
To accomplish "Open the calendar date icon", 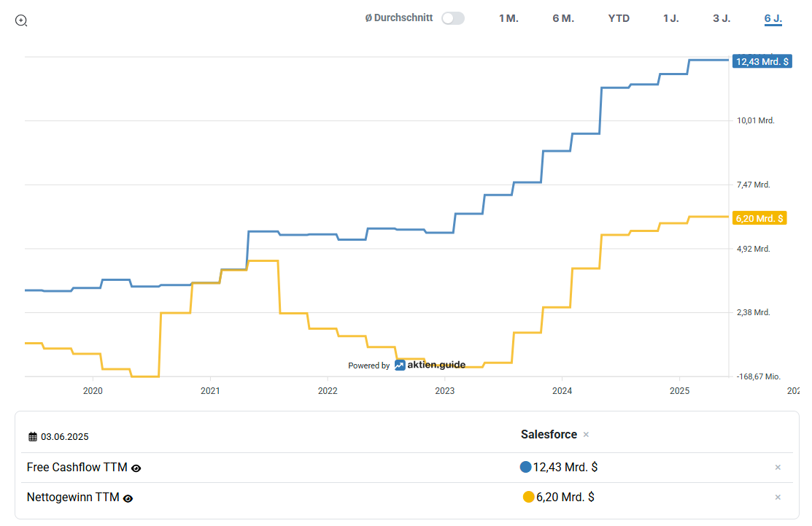I will (x=33, y=437).
